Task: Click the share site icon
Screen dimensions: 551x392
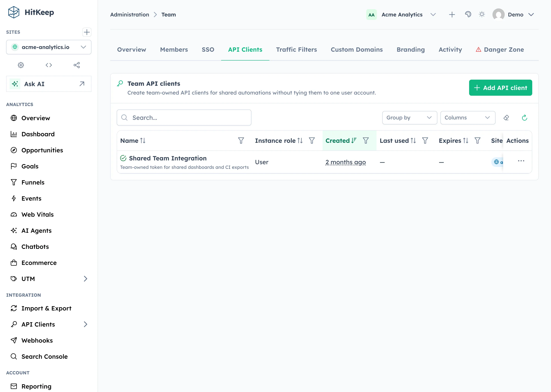Action: click(x=77, y=65)
